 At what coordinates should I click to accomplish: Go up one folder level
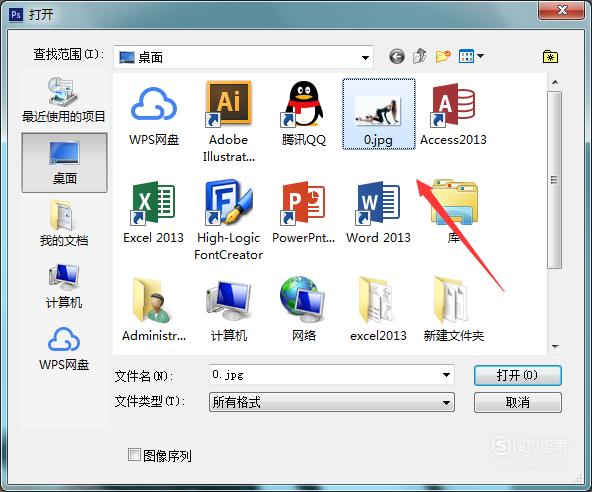pyautogui.click(x=420, y=56)
